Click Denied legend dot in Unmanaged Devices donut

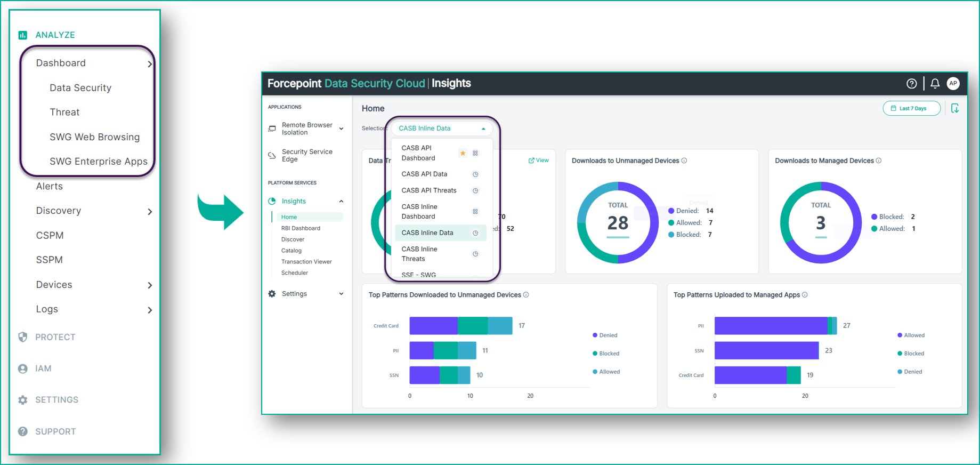pyautogui.click(x=671, y=211)
